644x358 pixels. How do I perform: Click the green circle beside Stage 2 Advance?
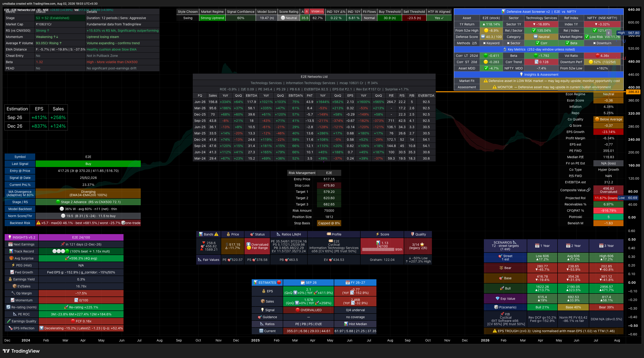click(x=58, y=202)
